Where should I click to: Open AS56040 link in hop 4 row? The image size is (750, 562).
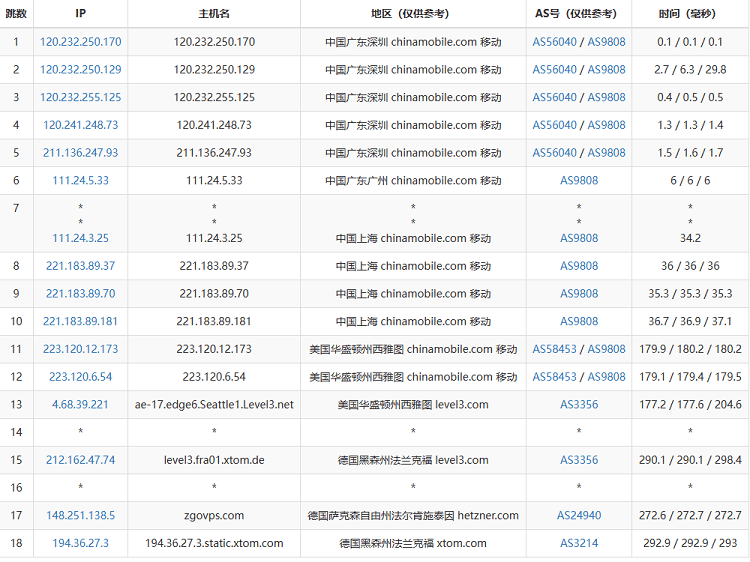coord(554,125)
